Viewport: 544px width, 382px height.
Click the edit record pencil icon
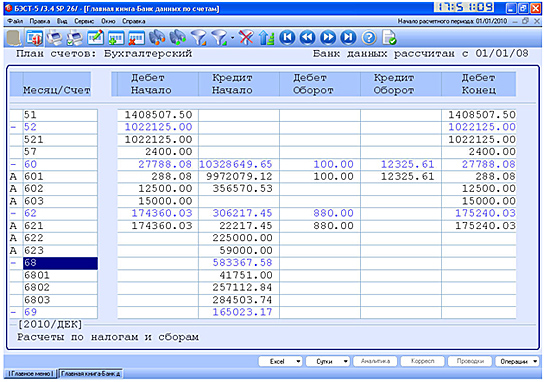tap(95, 37)
